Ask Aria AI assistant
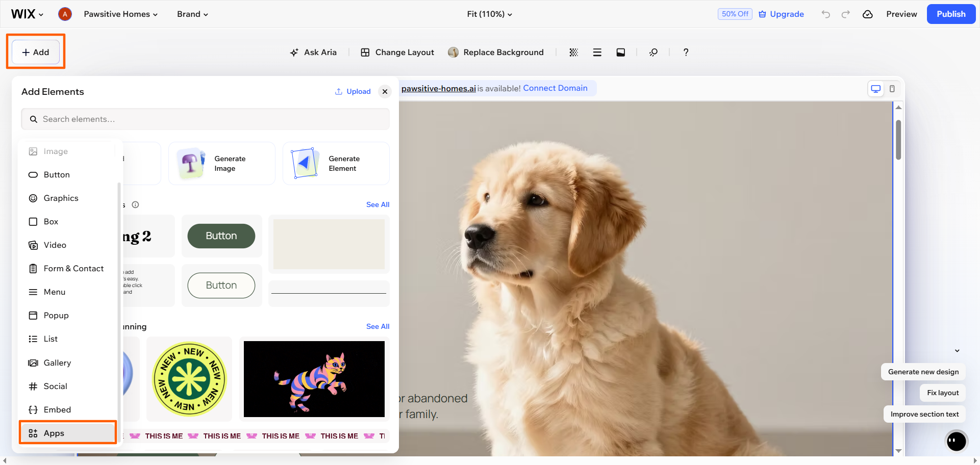980x465 pixels. (x=313, y=52)
